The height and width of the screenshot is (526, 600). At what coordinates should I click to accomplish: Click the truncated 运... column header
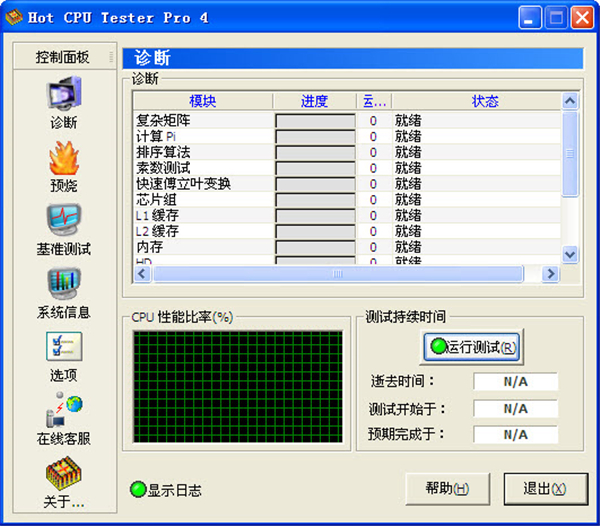pos(374,101)
